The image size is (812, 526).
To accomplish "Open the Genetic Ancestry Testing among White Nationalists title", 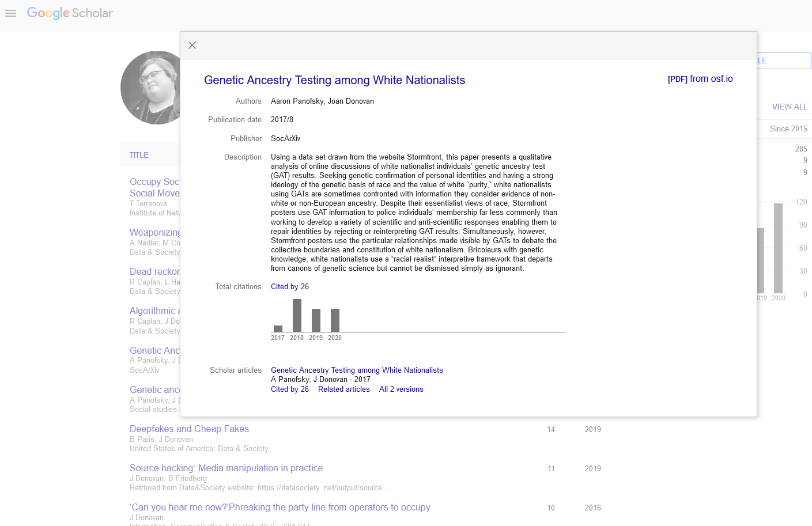I will coord(334,80).
